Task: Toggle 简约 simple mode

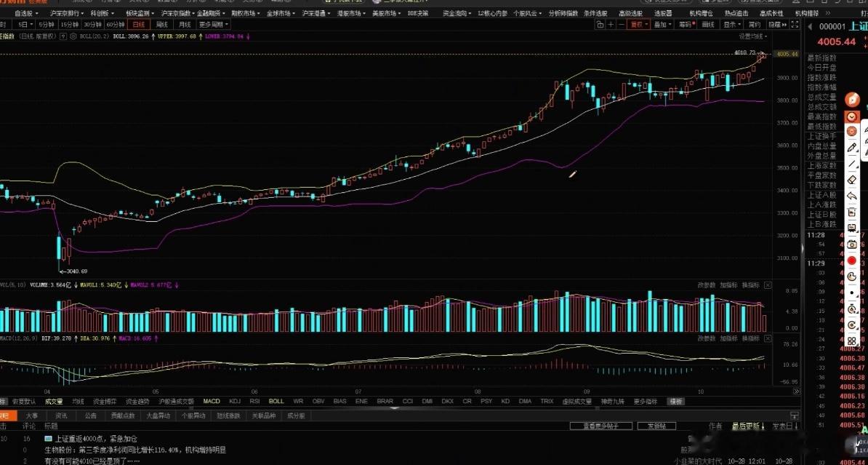Action: click(x=754, y=25)
